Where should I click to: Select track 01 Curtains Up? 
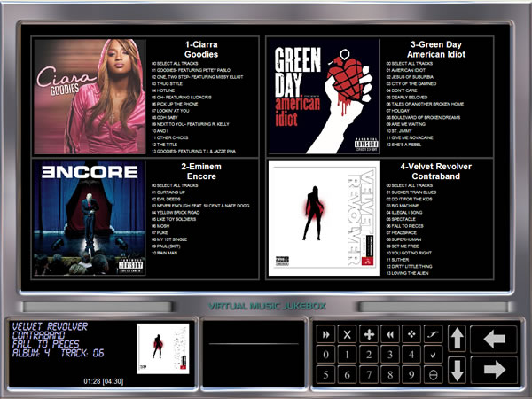pos(168,192)
